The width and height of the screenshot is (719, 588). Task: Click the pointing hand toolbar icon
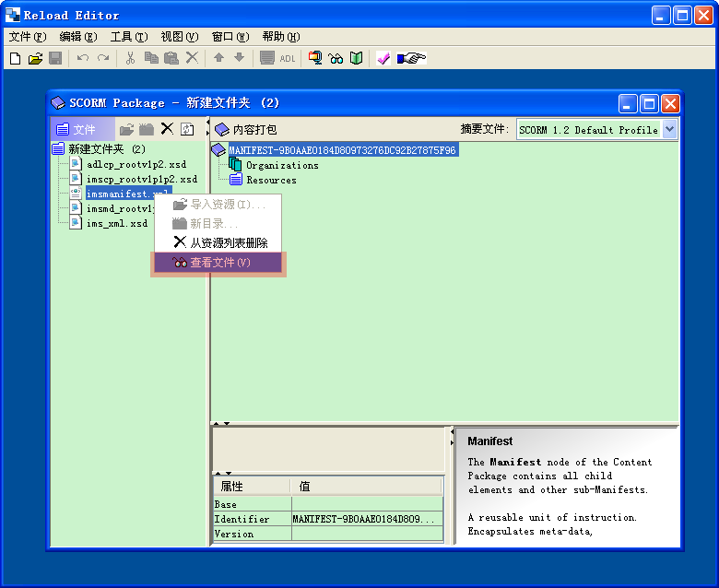[411, 58]
